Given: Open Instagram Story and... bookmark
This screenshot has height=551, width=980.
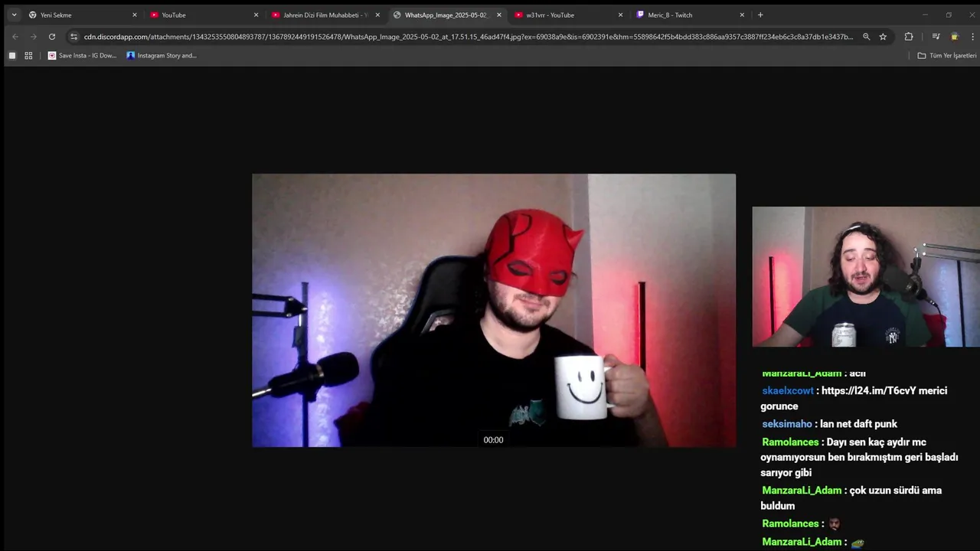Looking at the screenshot, I should coord(162,55).
